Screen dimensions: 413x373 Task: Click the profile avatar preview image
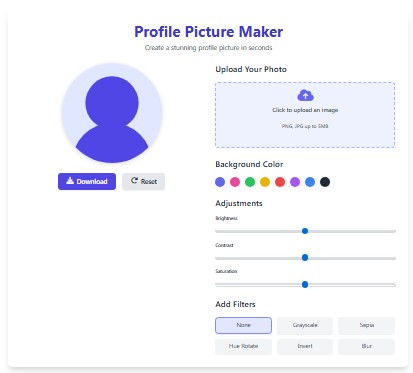pyautogui.click(x=112, y=113)
